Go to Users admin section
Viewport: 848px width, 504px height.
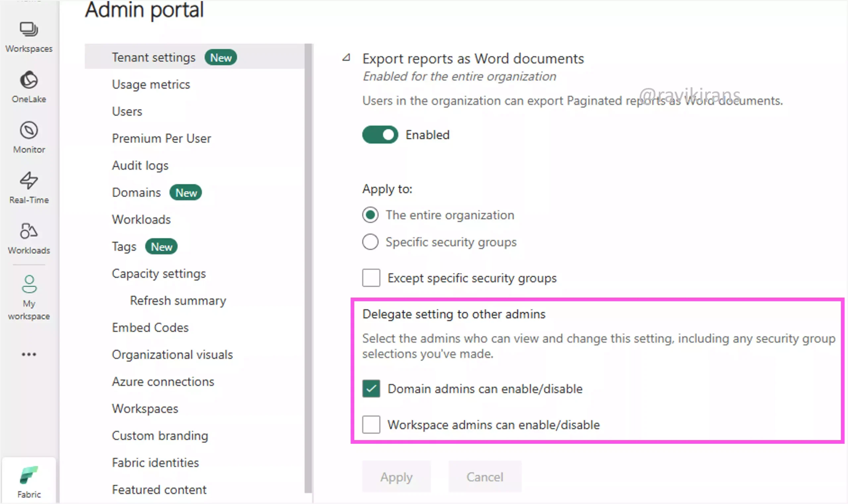pyautogui.click(x=127, y=111)
